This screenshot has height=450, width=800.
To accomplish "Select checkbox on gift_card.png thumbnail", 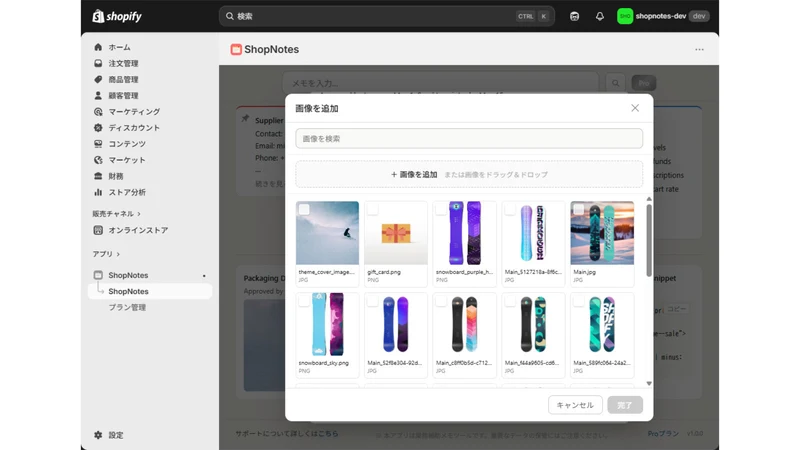I will click(372, 210).
